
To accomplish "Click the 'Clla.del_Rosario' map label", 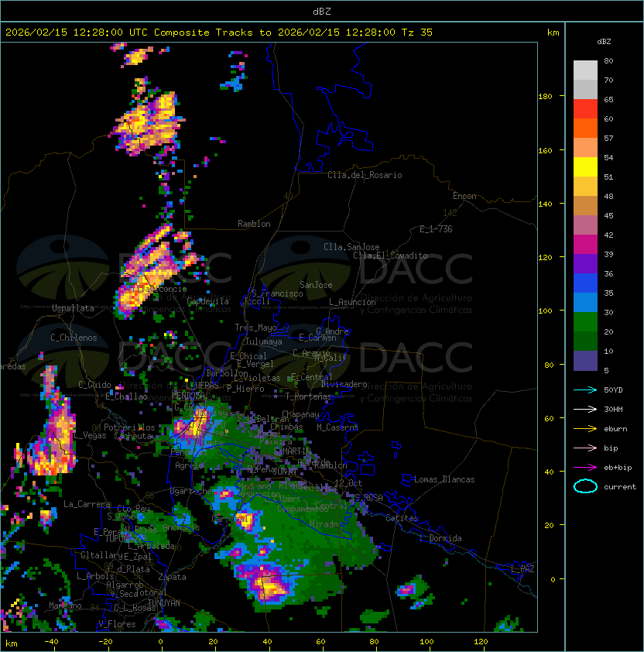I will (x=365, y=175).
